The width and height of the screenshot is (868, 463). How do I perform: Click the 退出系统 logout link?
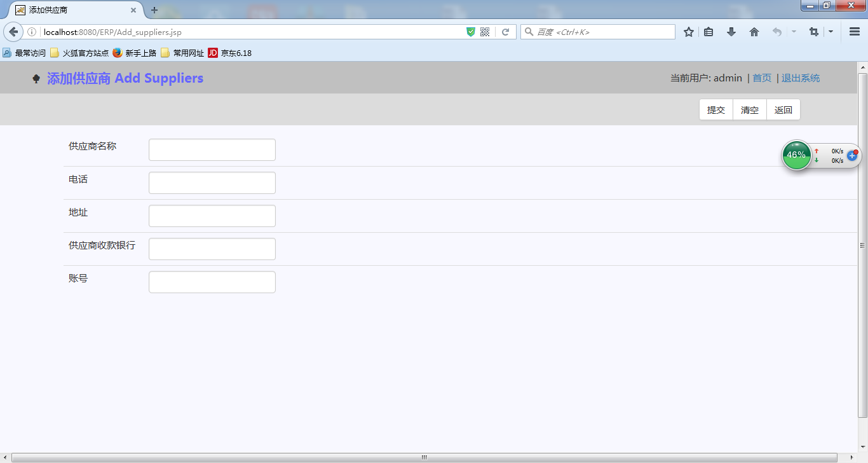coord(801,78)
